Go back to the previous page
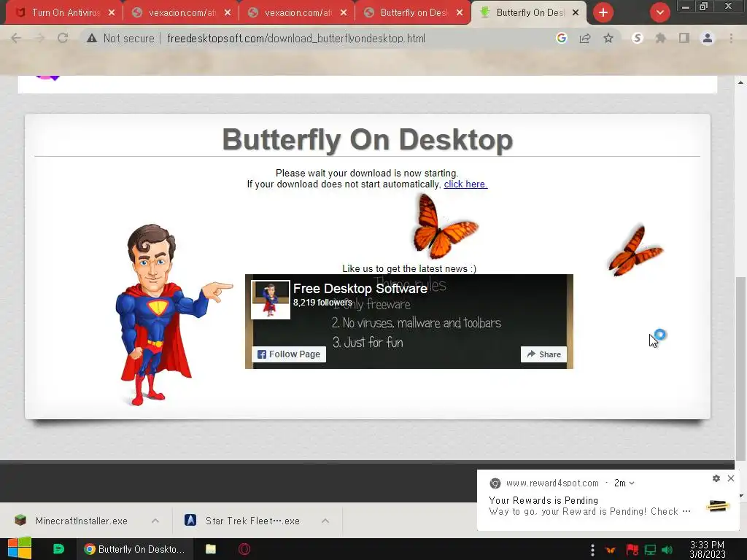 coord(16,38)
